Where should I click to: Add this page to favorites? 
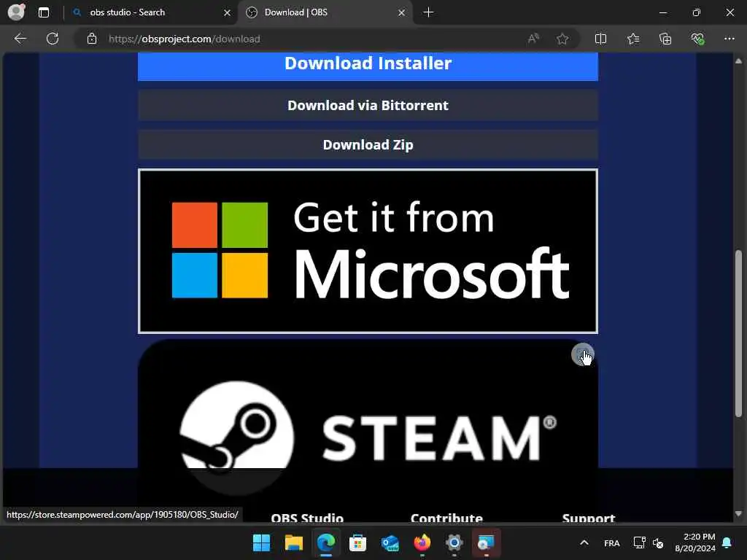(562, 39)
